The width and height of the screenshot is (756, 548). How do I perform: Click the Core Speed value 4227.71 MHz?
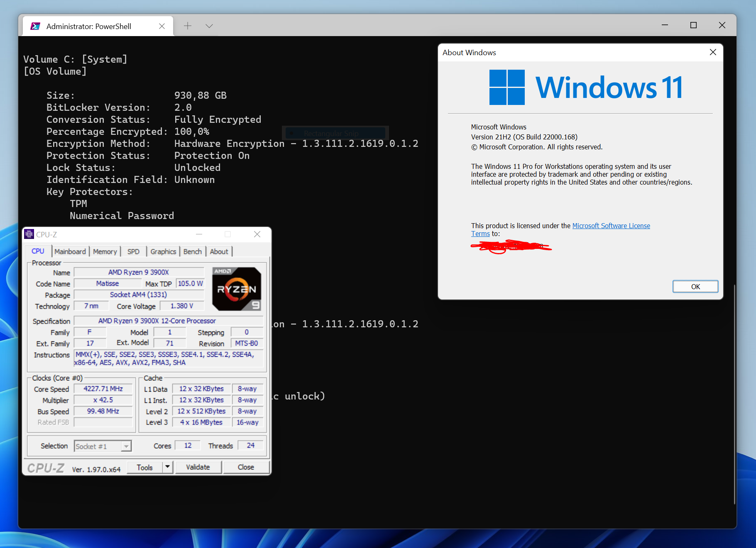[x=103, y=389]
